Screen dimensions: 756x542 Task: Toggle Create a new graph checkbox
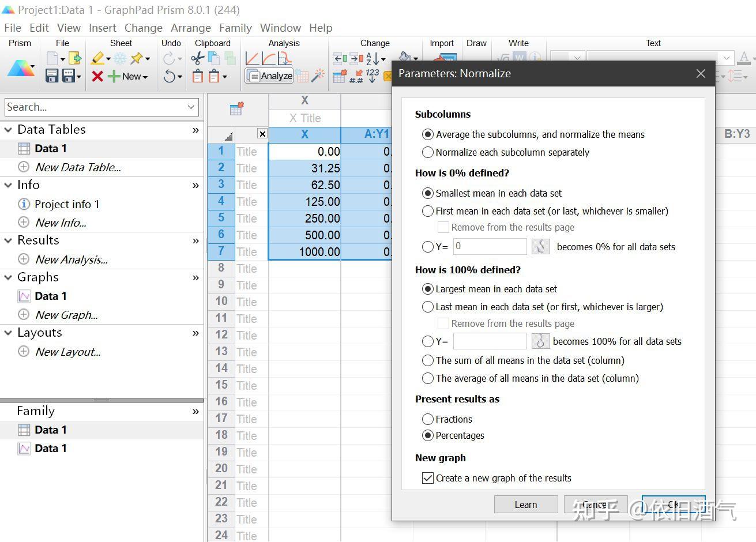[x=428, y=478]
